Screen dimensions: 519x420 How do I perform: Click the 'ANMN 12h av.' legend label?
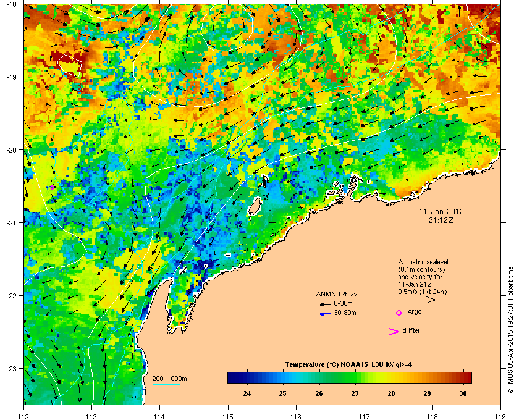pyautogui.click(x=337, y=294)
